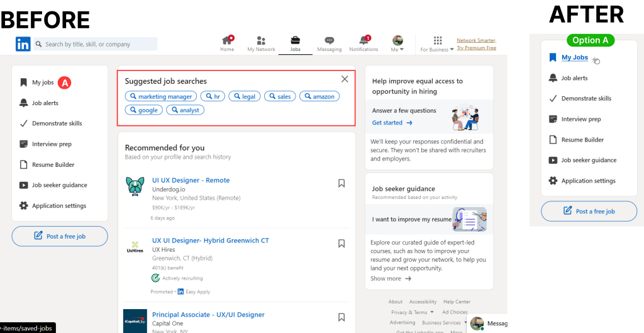Select the google search chip
This screenshot has width=644, height=333.
point(144,110)
